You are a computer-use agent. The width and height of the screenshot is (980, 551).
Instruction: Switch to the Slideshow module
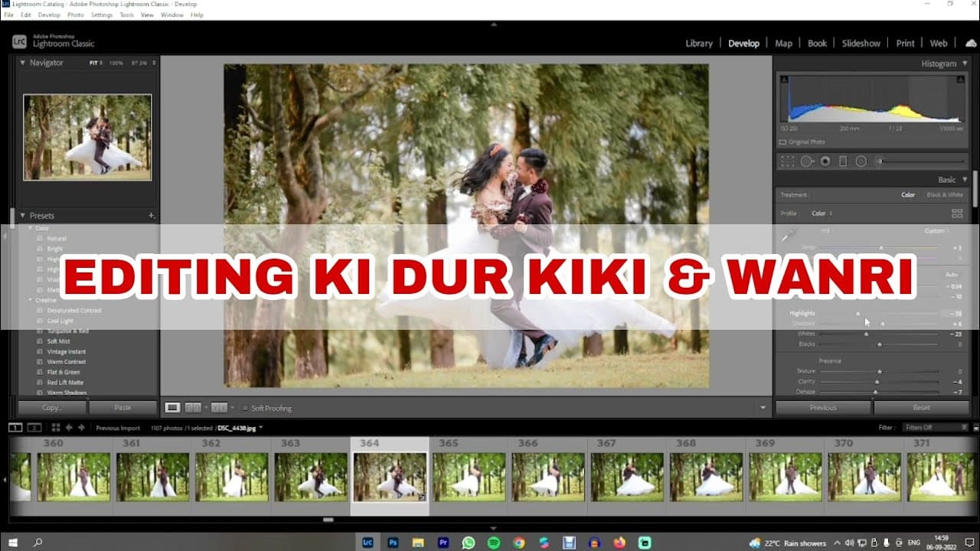tap(861, 44)
